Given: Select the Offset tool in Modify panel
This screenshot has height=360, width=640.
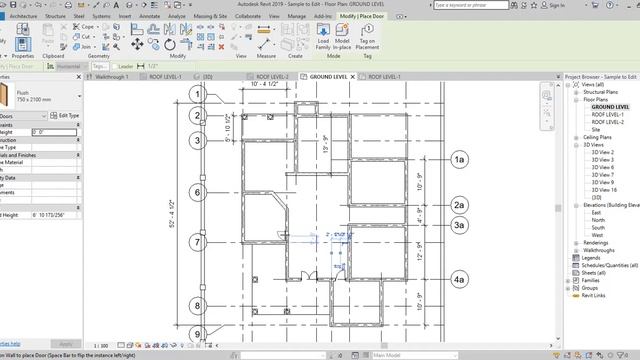Looking at the screenshot, I should tap(153, 29).
